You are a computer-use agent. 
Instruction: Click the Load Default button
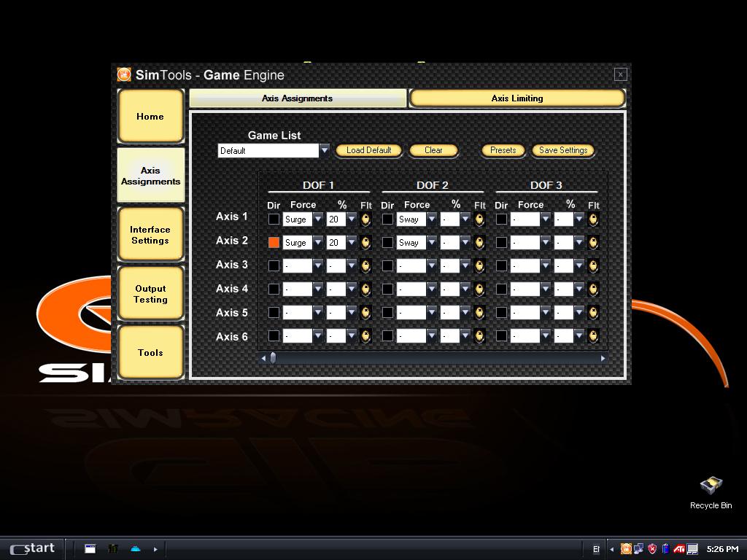coord(368,150)
